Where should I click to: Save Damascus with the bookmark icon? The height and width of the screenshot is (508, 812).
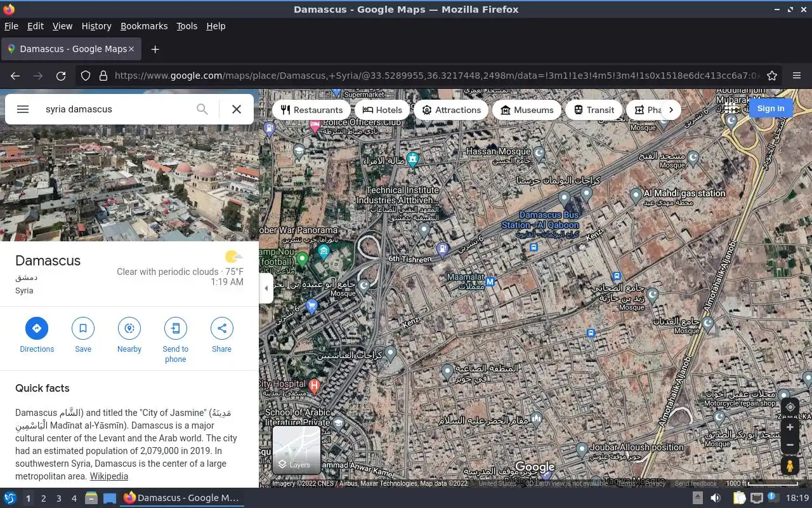(83, 328)
